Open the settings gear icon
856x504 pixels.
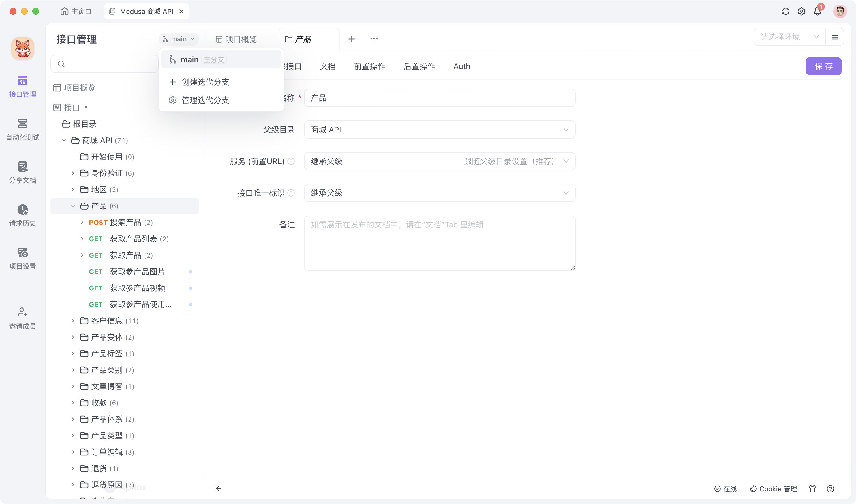(802, 11)
